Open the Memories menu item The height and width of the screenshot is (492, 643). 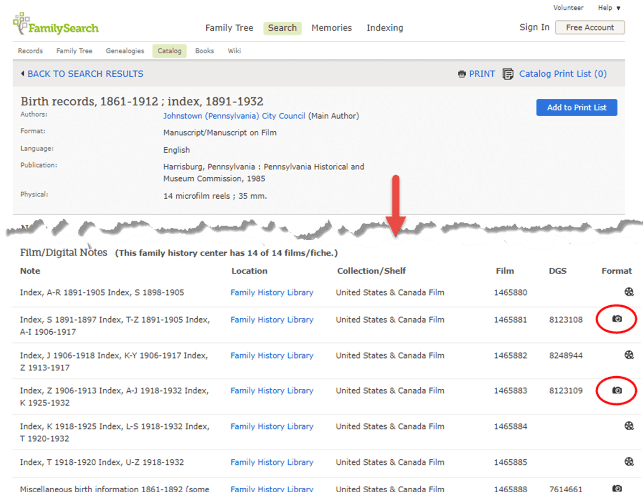tap(331, 28)
